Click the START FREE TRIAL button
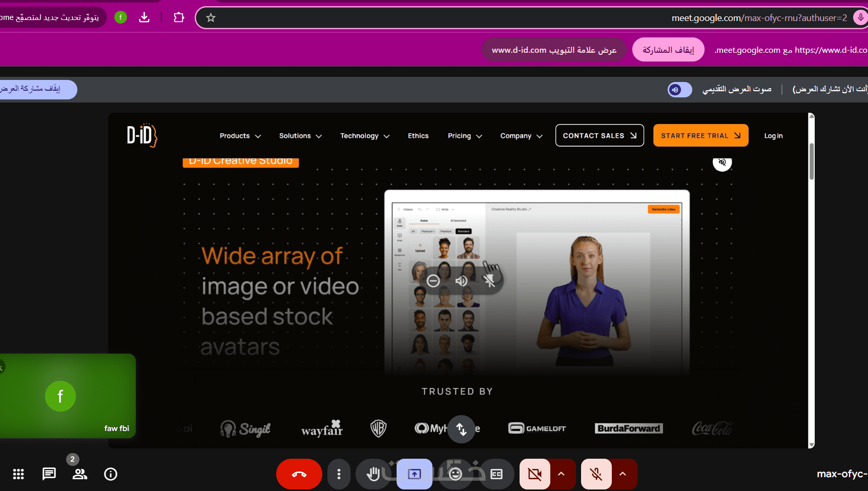Viewport: 868px width, 491px height. point(701,136)
